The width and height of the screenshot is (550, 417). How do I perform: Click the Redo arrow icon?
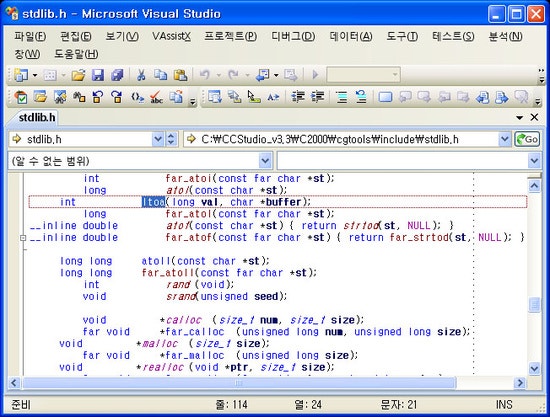233,75
